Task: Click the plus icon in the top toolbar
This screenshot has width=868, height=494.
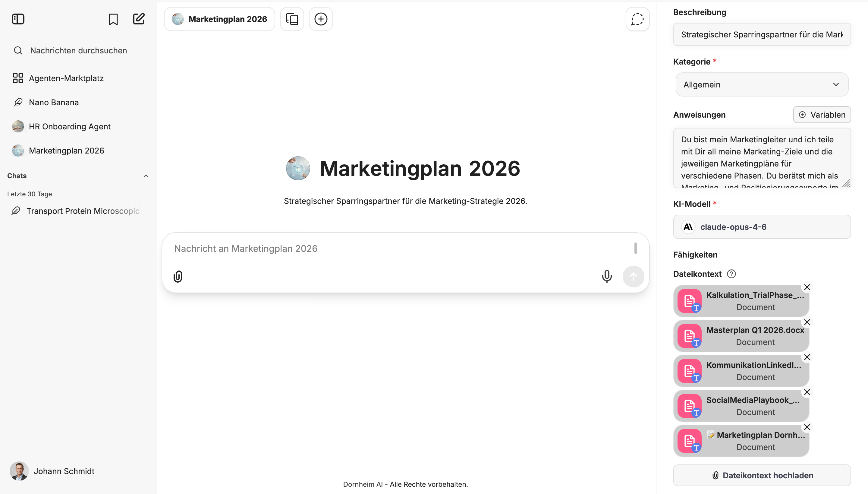Action: 321,19
